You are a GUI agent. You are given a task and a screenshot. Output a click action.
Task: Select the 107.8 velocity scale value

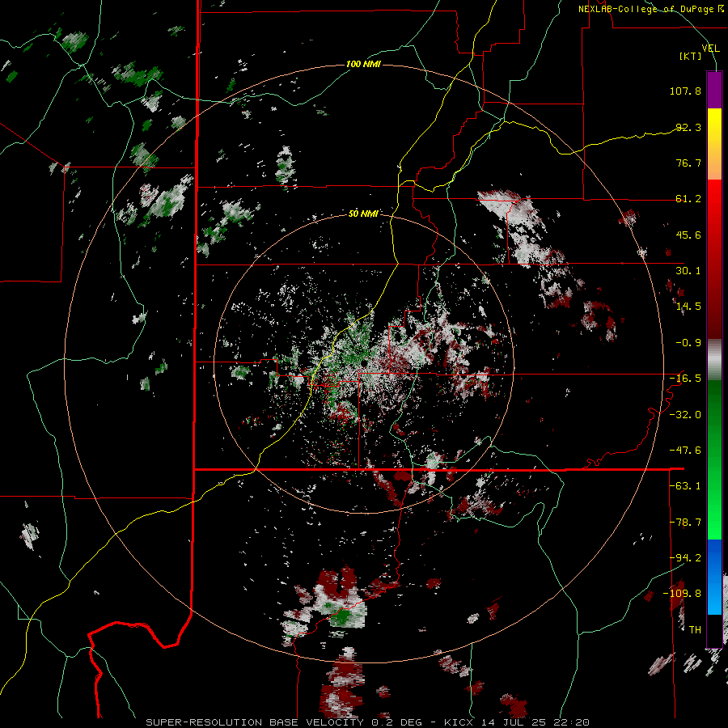(685, 91)
